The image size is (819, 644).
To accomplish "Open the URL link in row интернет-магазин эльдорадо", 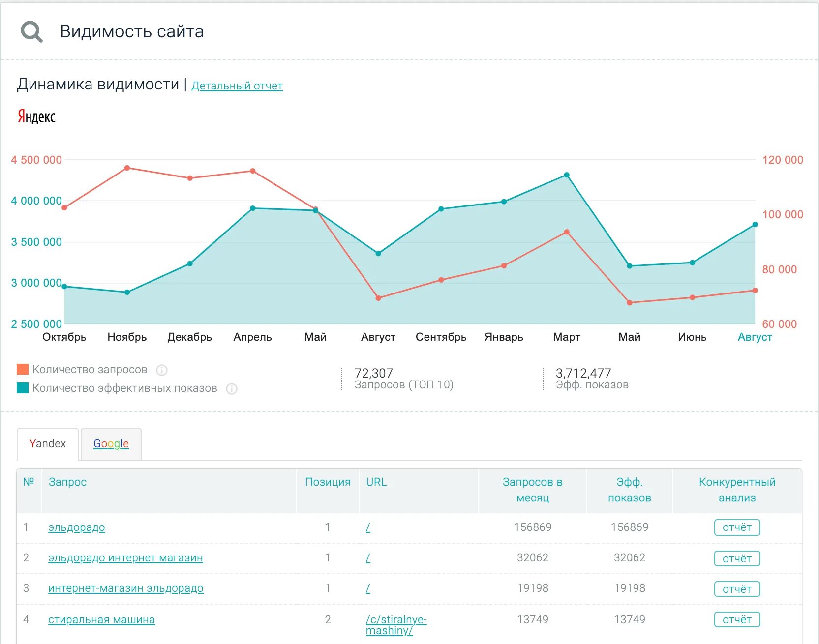I will tap(368, 588).
